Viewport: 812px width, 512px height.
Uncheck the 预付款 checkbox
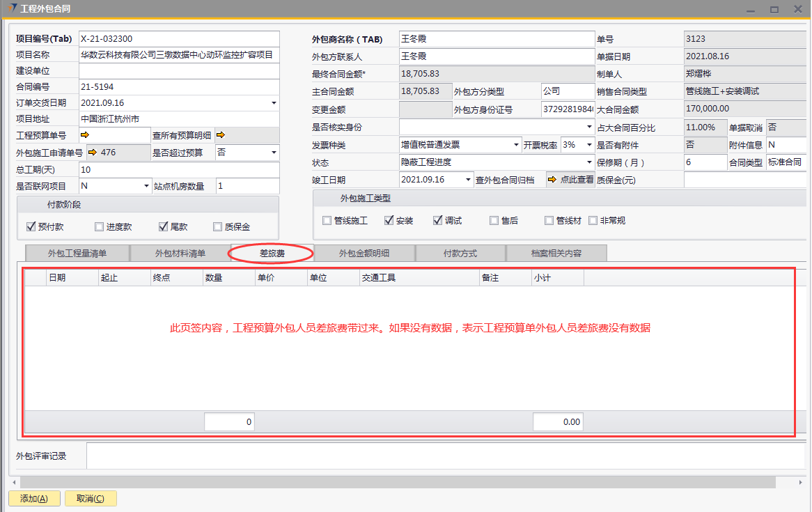click(31, 226)
